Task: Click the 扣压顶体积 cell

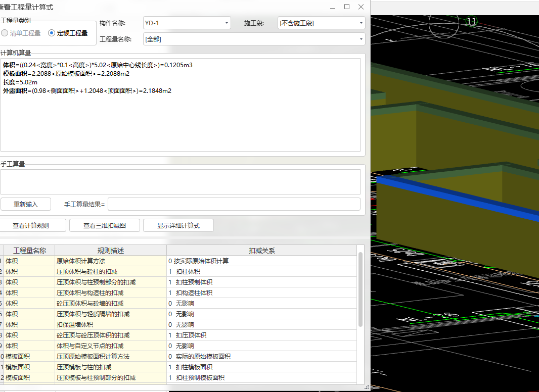Action: [x=262, y=335]
